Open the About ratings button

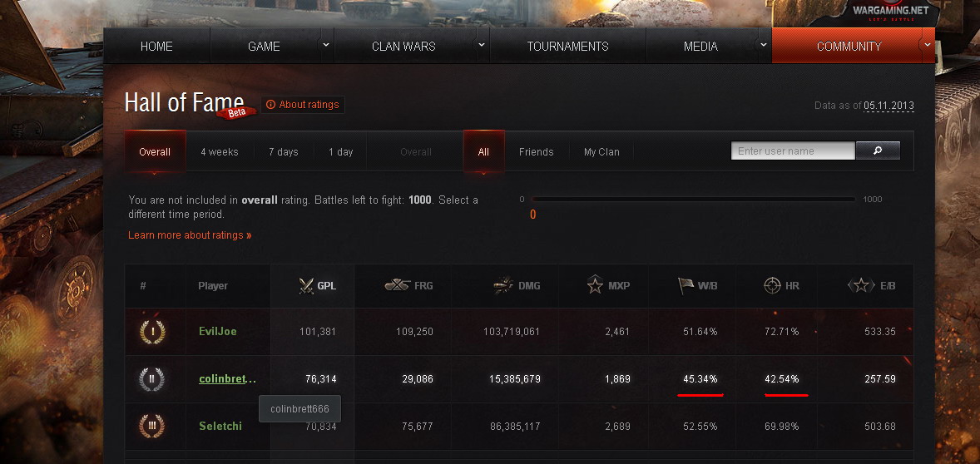pyautogui.click(x=303, y=105)
